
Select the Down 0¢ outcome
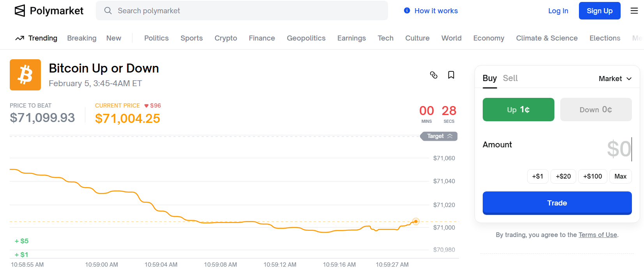(596, 110)
